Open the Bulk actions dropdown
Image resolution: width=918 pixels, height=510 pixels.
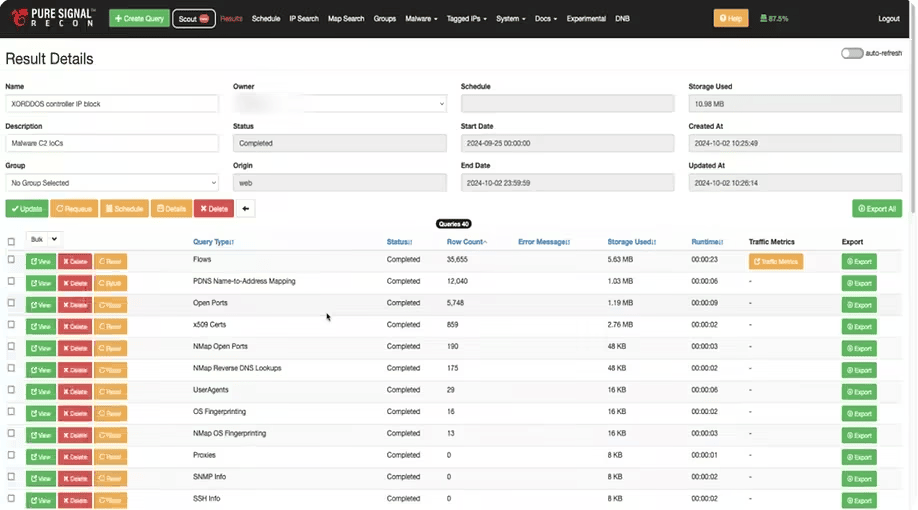[44, 239]
